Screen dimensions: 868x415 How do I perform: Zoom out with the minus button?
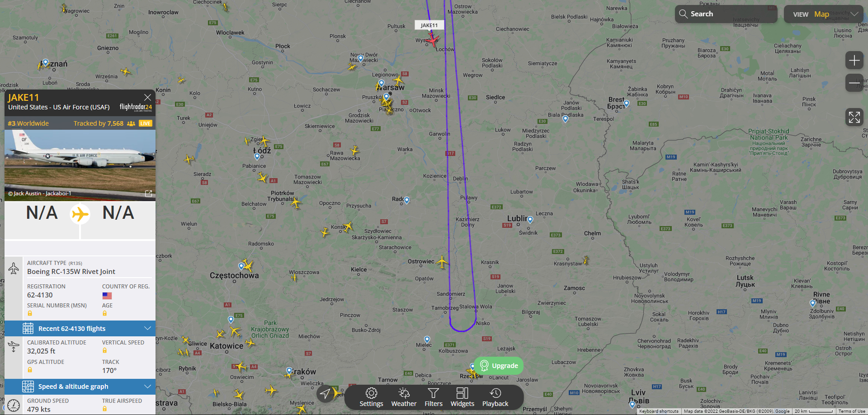point(854,83)
